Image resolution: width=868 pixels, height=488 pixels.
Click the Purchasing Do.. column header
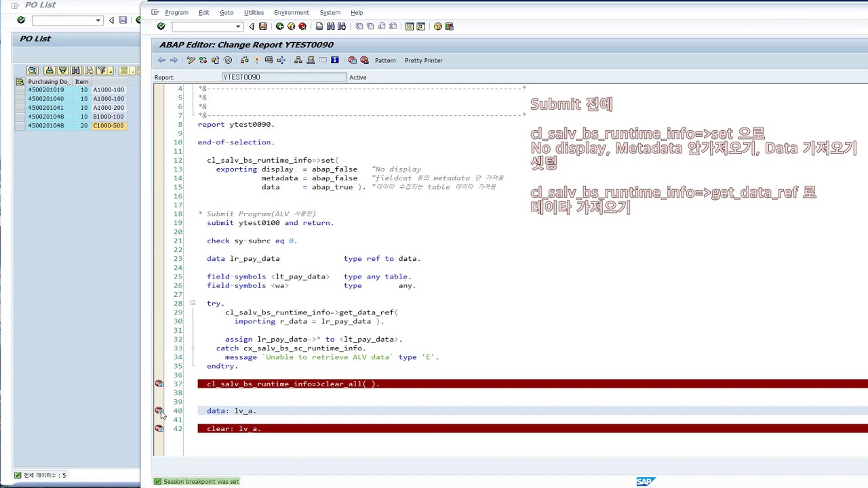48,81
